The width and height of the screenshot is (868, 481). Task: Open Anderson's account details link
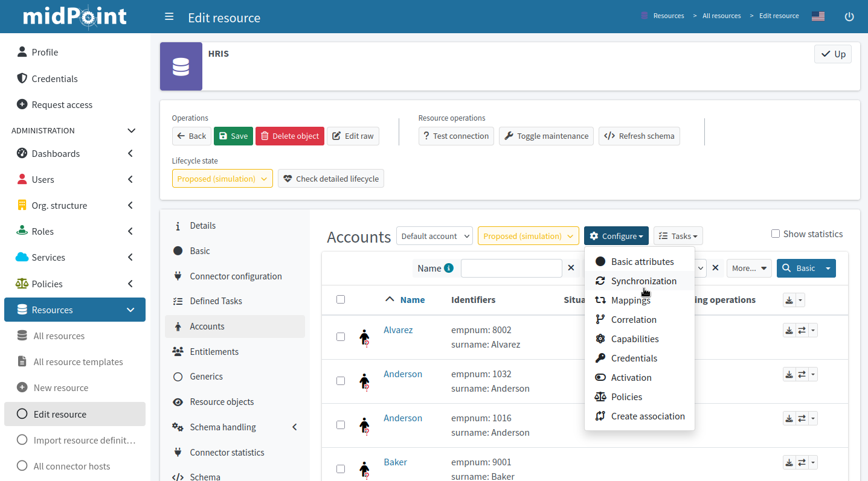[x=403, y=374]
